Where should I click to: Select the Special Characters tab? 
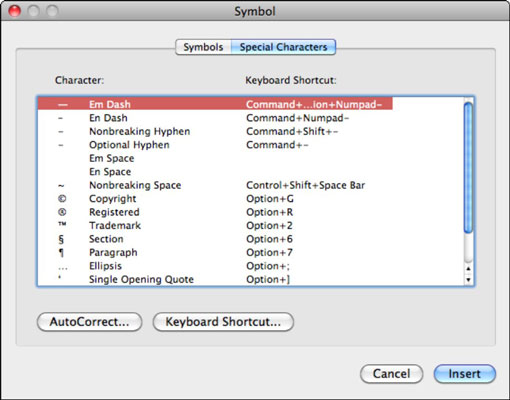[283, 47]
